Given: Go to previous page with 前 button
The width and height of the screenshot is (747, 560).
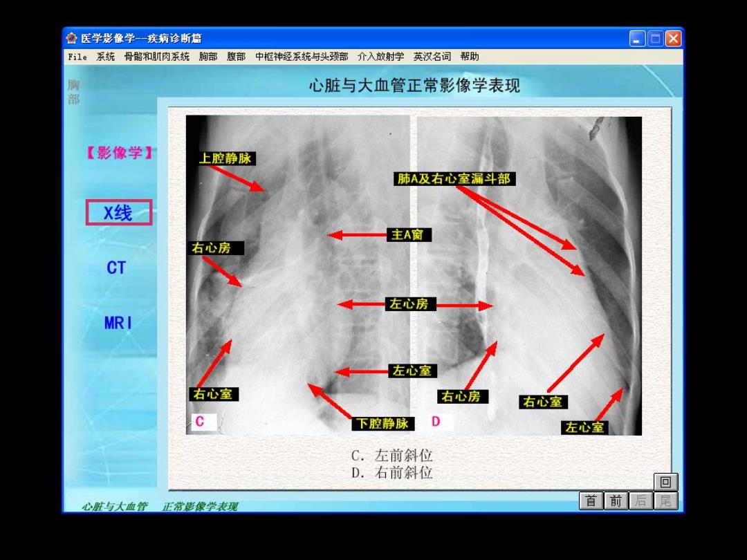Looking at the screenshot, I should coord(616,501).
